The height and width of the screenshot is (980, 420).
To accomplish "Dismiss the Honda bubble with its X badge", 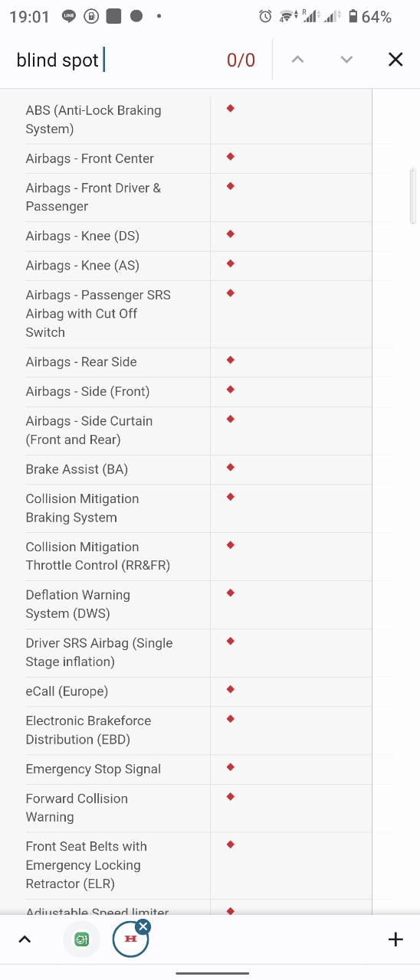I will (x=143, y=926).
